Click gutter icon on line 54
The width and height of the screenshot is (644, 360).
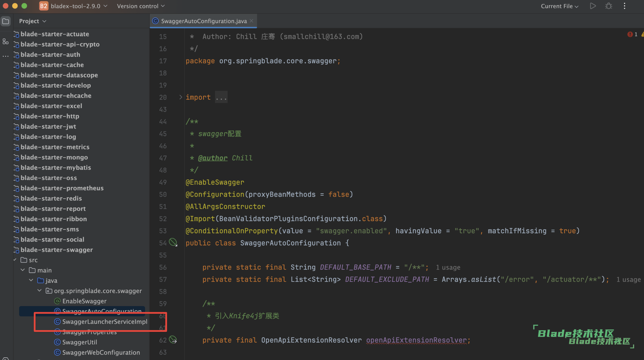(173, 242)
